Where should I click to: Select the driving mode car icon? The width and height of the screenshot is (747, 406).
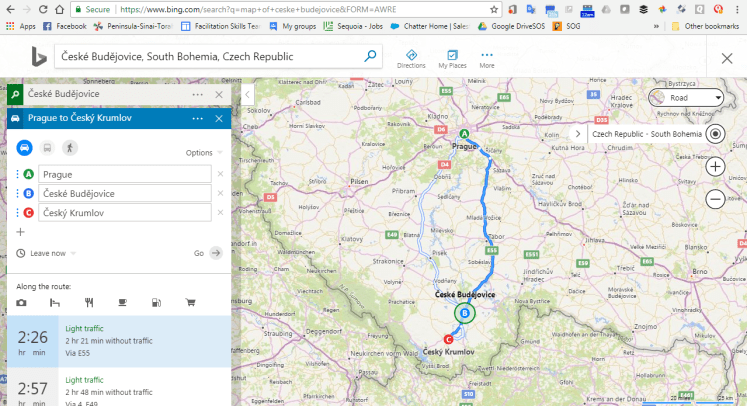point(23,147)
